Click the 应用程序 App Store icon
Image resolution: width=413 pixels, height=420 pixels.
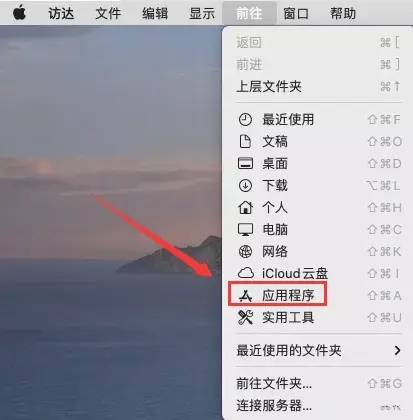tap(245, 296)
